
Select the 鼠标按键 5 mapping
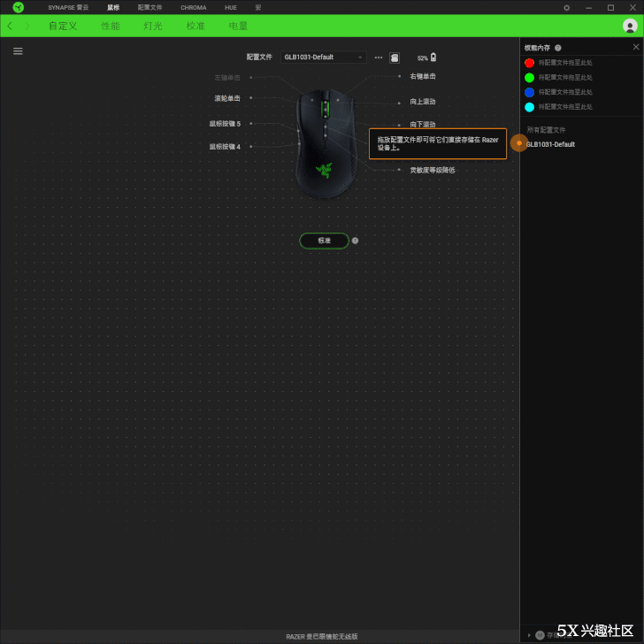pos(225,124)
